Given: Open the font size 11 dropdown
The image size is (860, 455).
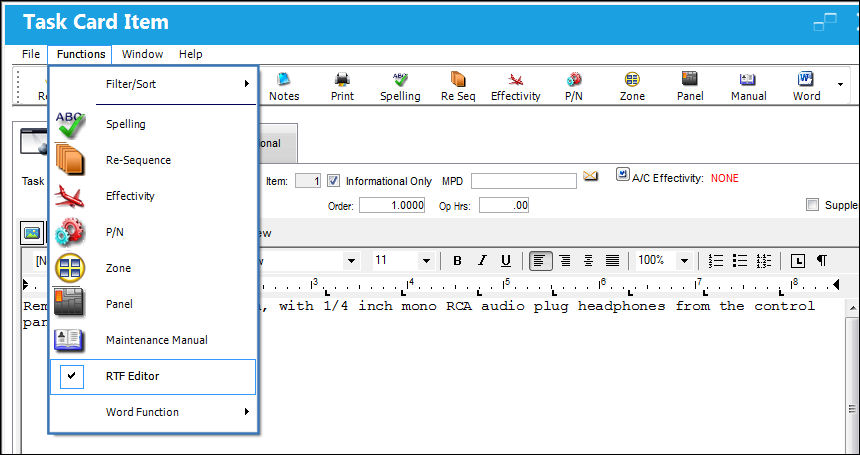Looking at the screenshot, I should [426, 261].
